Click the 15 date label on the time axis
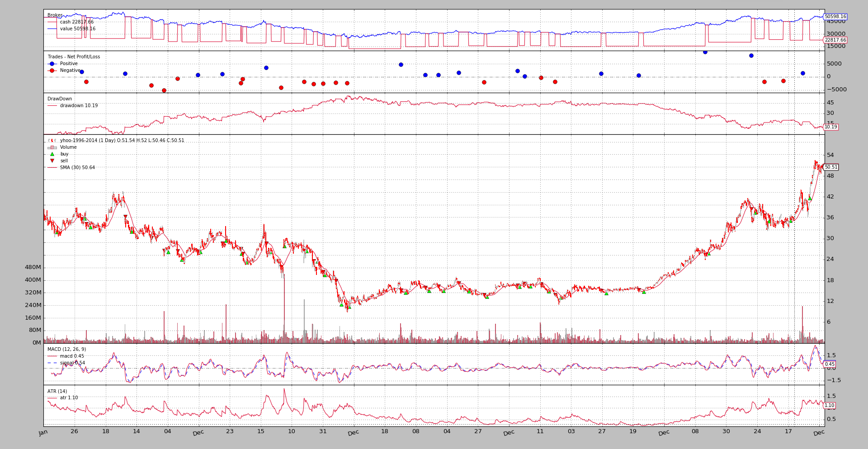Image resolution: width=868 pixels, height=449 pixels. point(261,431)
